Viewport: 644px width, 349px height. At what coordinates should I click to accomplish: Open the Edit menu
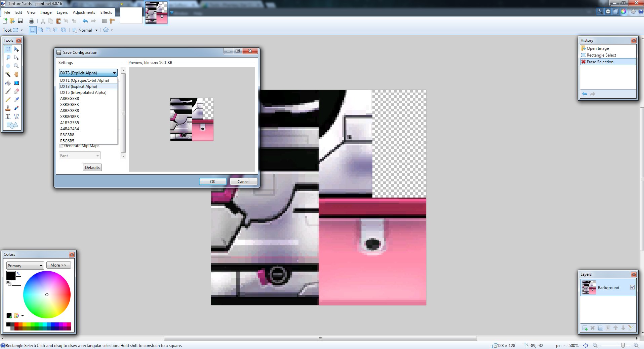18,12
